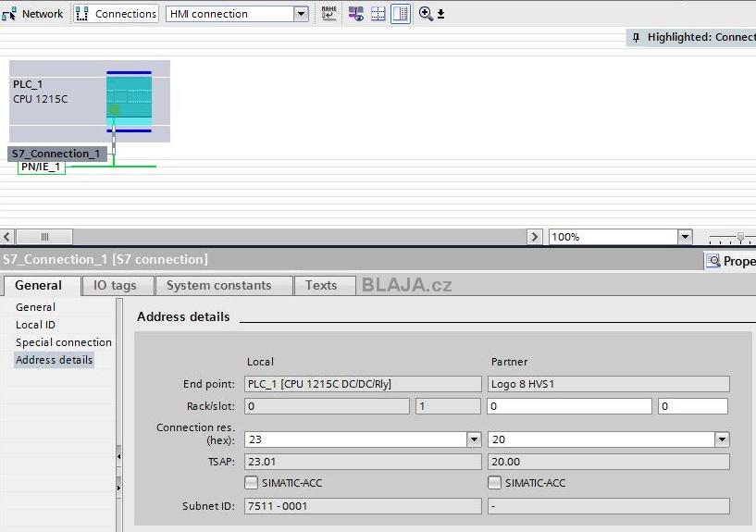This screenshot has height=532, width=756.
Task: Select General in the navigation tree
Action: 35,307
